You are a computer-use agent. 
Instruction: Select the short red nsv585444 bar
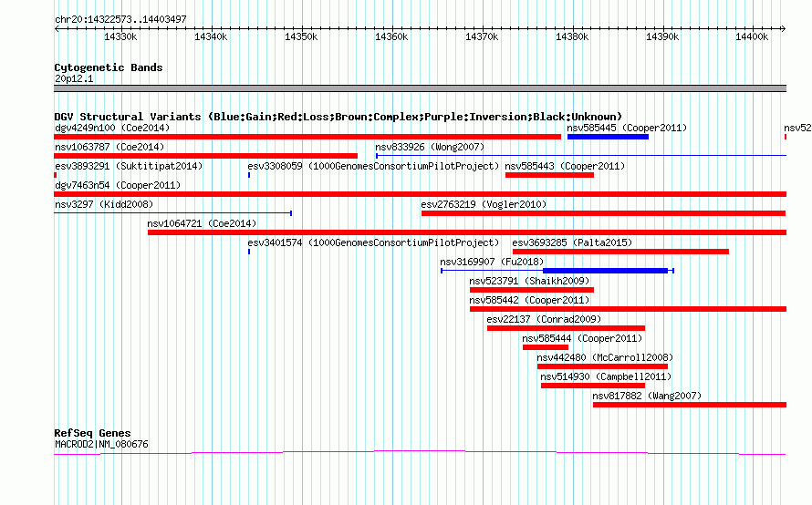tap(546, 347)
